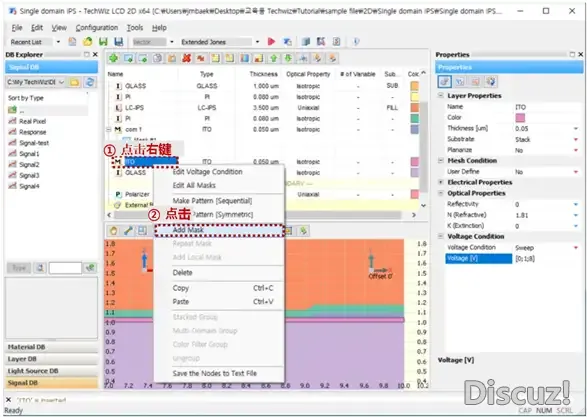The image size is (587, 417).
Task: Open the Tools menu
Action: coord(135,28)
